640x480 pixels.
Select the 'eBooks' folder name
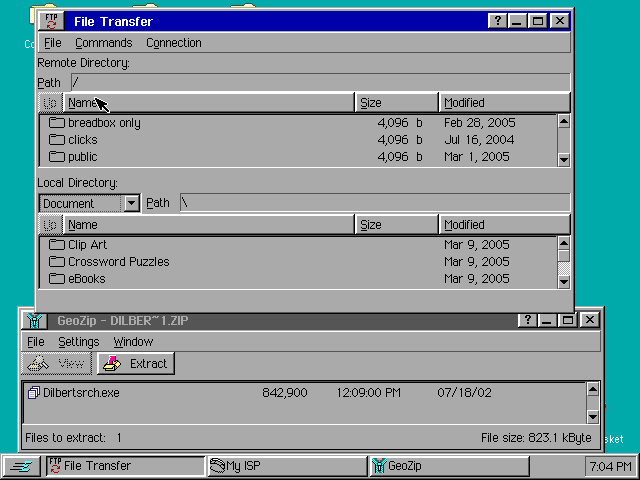tap(87, 279)
